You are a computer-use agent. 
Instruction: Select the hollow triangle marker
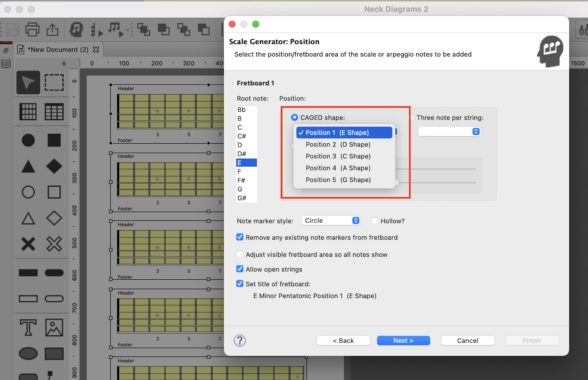point(28,218)
